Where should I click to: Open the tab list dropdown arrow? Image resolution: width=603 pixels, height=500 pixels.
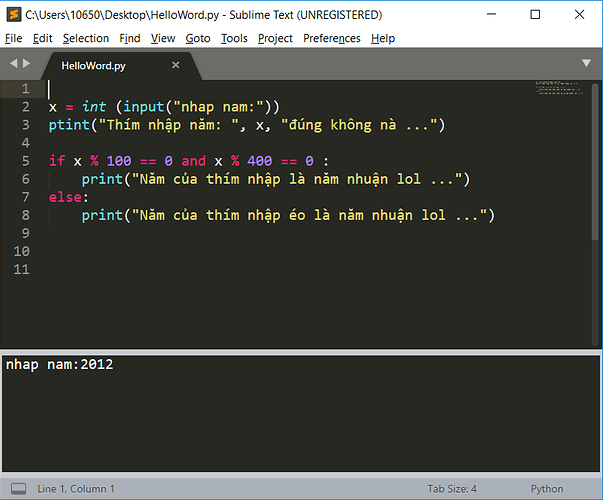pyautogui.click(x=587, y=63)
